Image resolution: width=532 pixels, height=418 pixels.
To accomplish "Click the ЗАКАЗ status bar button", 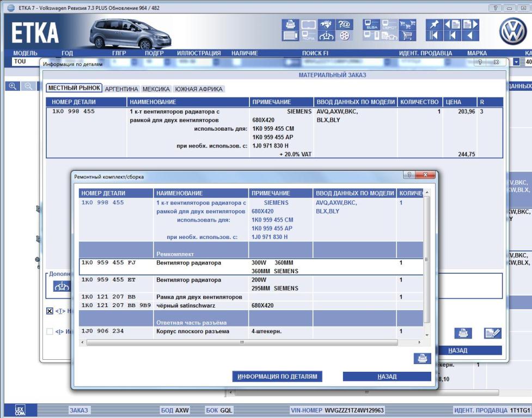I will point(79,410).
